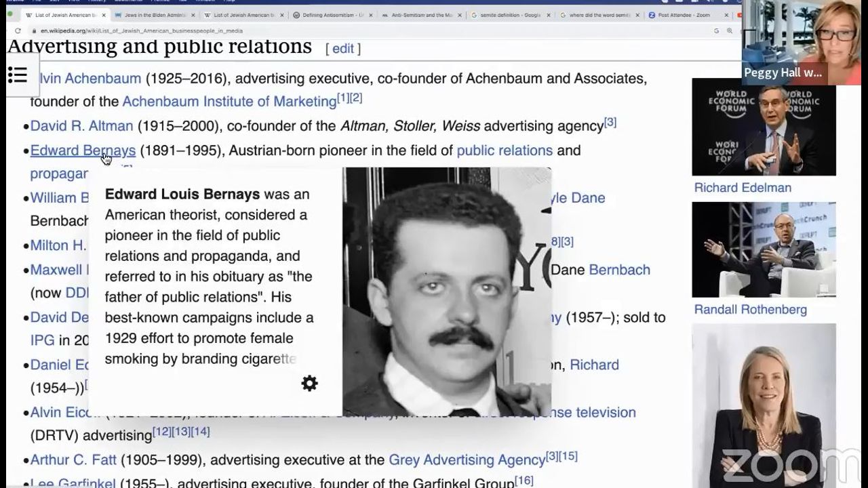Open the table of contents list icon
This screenshot has height=488, width=868.
(17, 75)
